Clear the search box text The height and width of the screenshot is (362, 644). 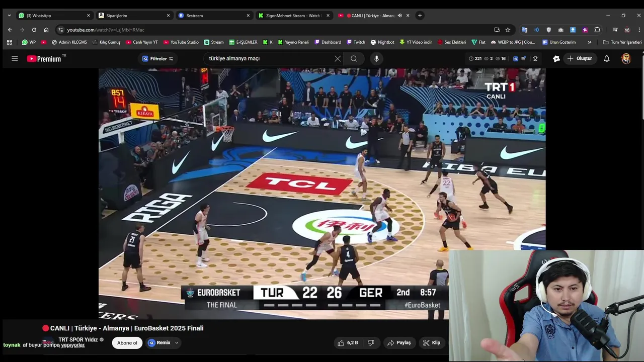point(338,59)
